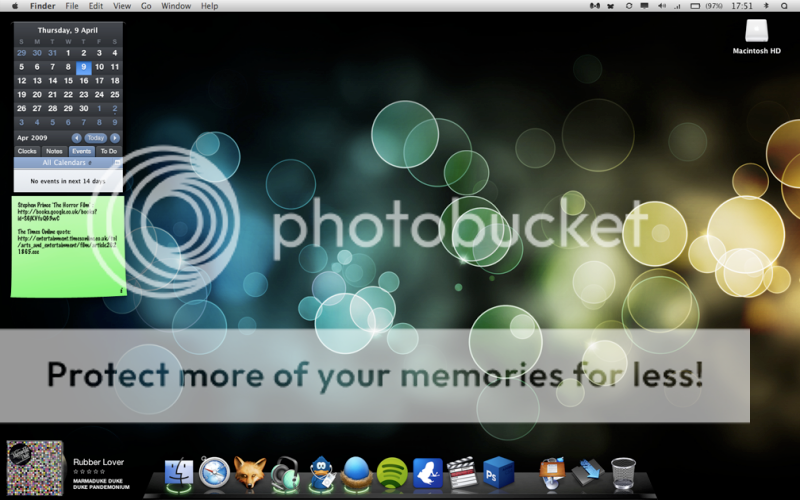
Task: Open the Edit menu
Action: click(96, 6)
